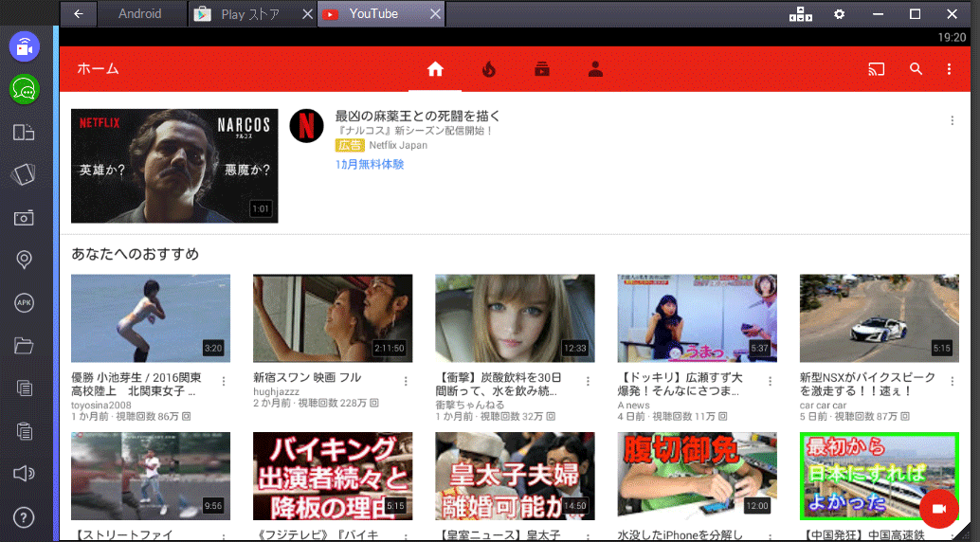Click the paste clipboard sidebar icon
Image resolution: width=980 pixels, height=542 pixels.
pyautogui.click(x=24, y=431)
